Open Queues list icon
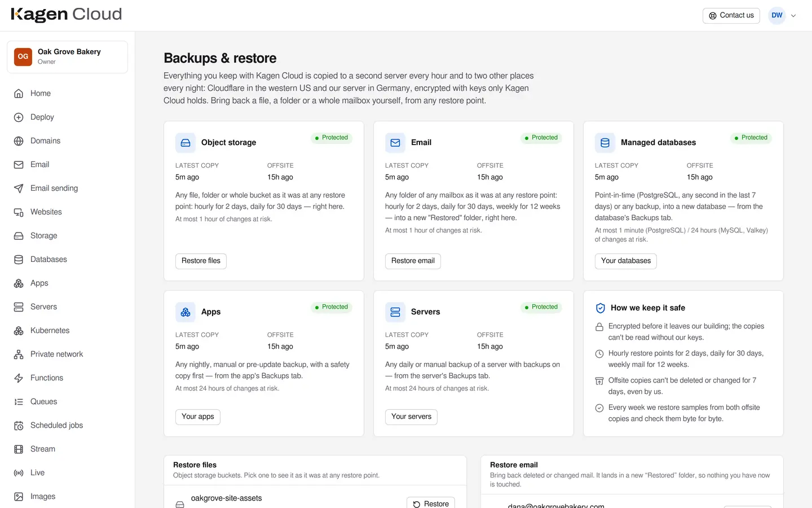This screenshot has height=508, width=812. tap(19, 402)
